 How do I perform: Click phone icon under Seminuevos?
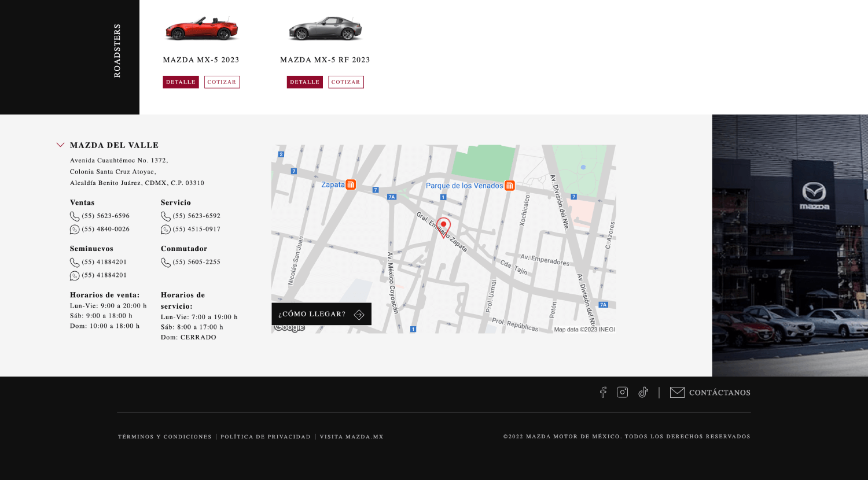click(75, 263)
